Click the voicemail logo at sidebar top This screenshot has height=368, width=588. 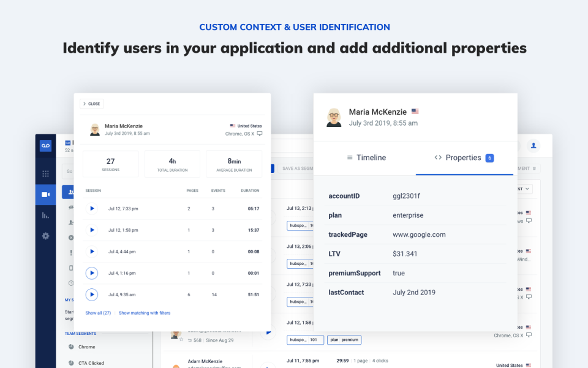pos(45,145)
